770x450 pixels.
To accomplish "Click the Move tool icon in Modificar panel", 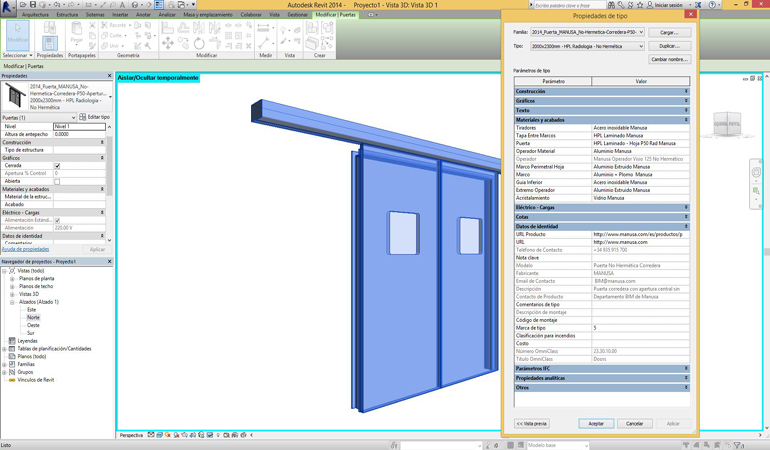I will [167, 43].
